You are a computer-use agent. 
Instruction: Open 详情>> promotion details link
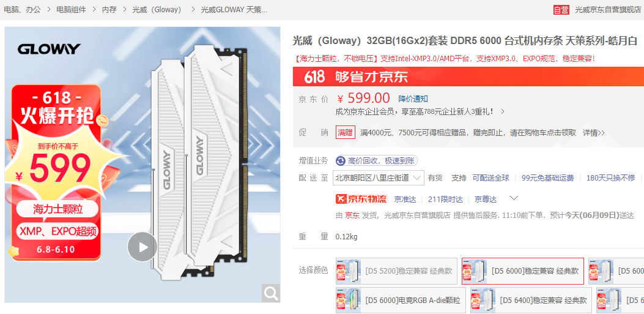tap(594, 133)
